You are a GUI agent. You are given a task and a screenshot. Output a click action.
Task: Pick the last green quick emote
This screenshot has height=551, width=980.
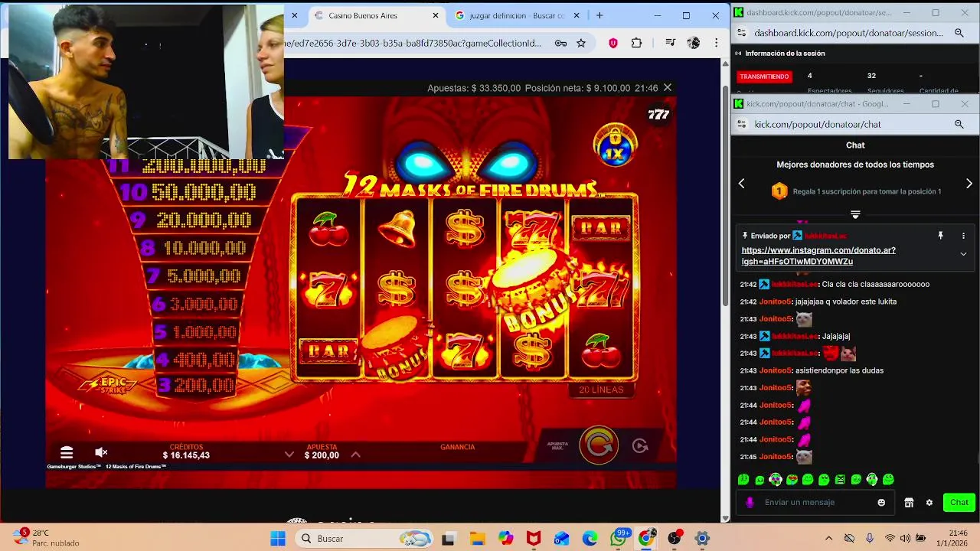888,480
